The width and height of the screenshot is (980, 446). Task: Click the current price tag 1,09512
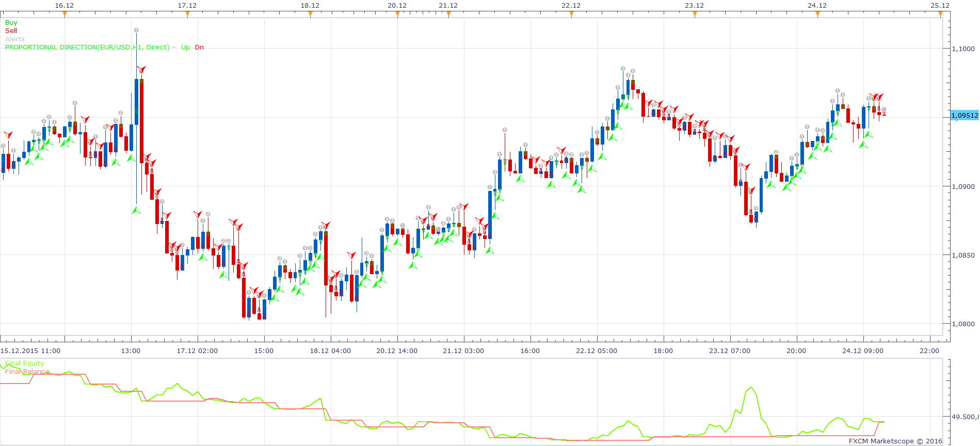(965, 116)
